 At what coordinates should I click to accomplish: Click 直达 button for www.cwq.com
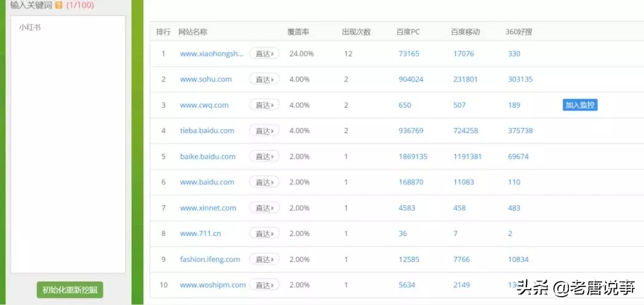[x=265, y=105]
